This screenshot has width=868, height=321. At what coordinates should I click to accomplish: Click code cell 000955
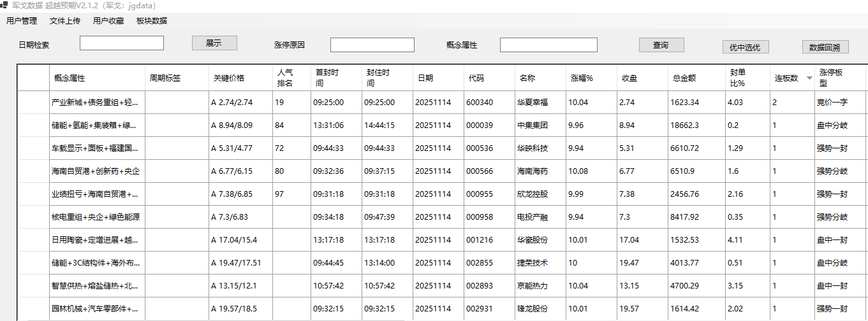tap(489, 194)
